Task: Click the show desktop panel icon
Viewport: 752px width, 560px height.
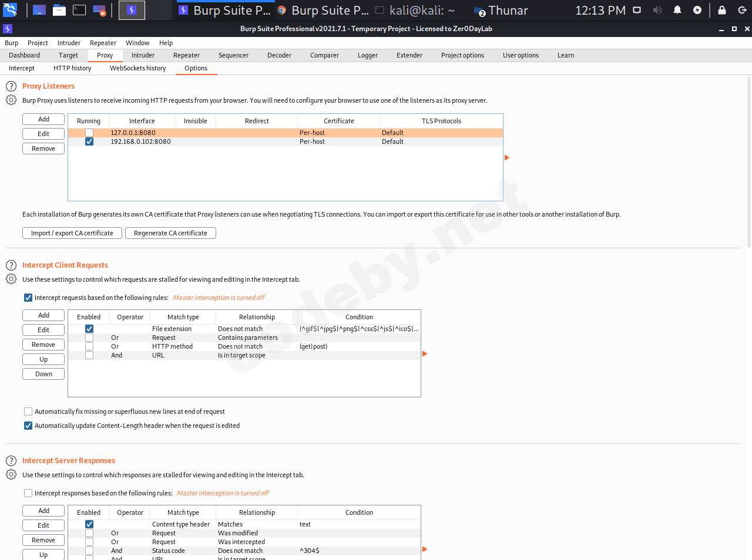Action: point(39,10)
